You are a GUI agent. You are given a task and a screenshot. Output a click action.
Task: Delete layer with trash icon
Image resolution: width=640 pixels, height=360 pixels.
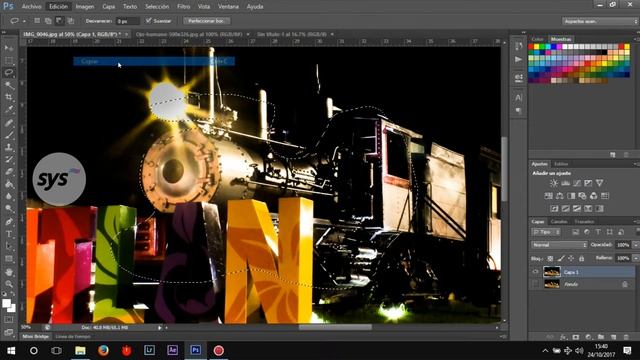point(626,337)
